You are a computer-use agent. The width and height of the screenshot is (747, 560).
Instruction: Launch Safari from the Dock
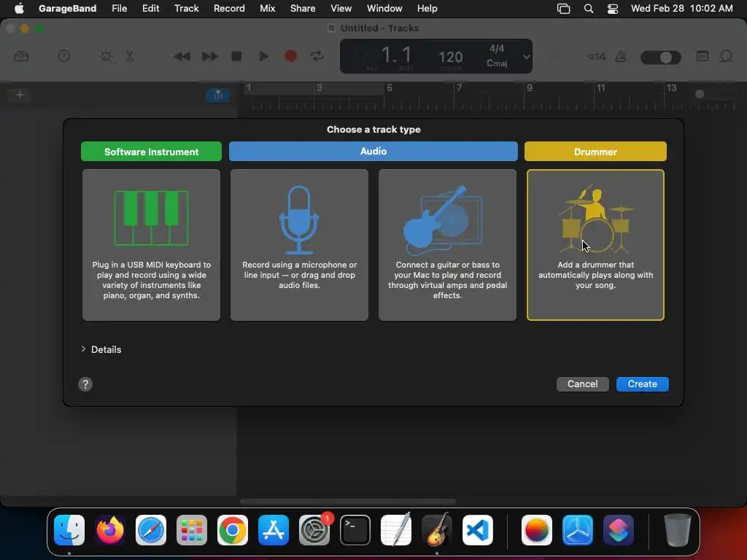[151, 530]
